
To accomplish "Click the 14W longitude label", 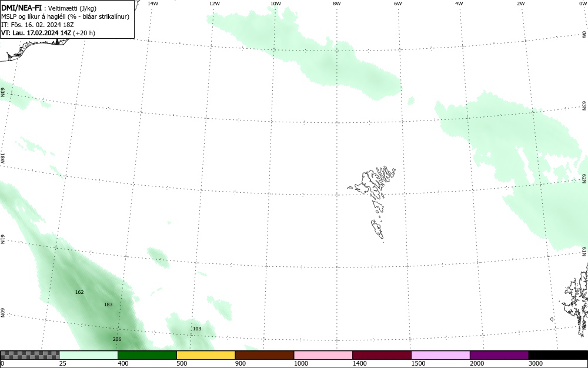I will tap(153, 4).
